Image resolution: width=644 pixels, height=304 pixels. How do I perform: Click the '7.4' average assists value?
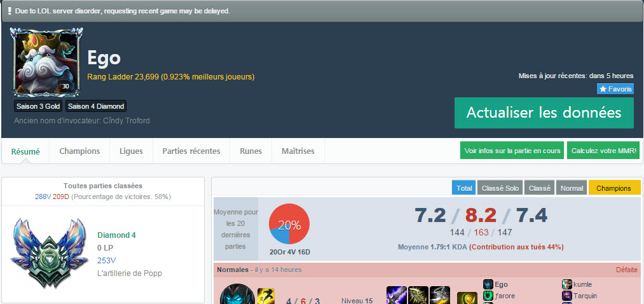[531, 215]
